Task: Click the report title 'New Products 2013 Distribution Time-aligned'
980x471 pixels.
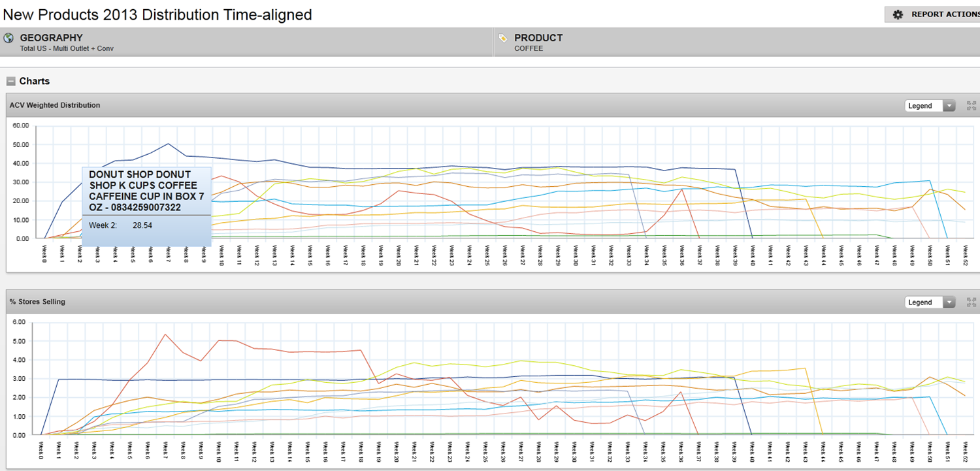Action: click(157, 14)
